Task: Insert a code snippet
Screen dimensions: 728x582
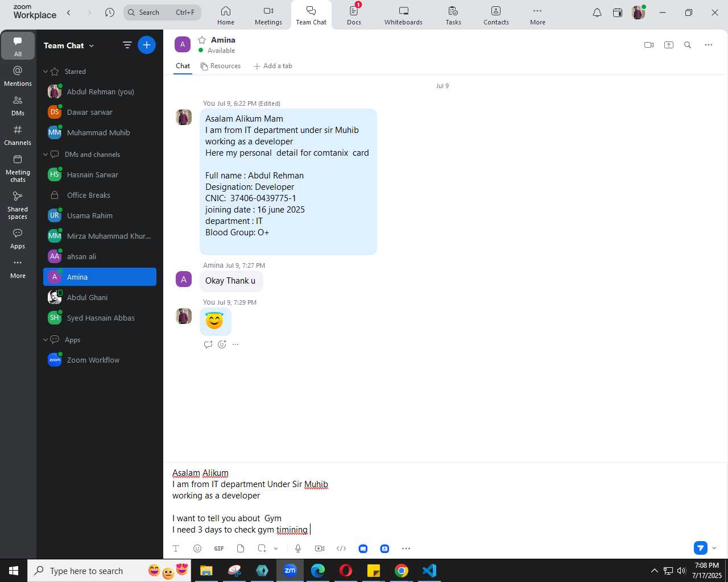Action: pos(341,548)
